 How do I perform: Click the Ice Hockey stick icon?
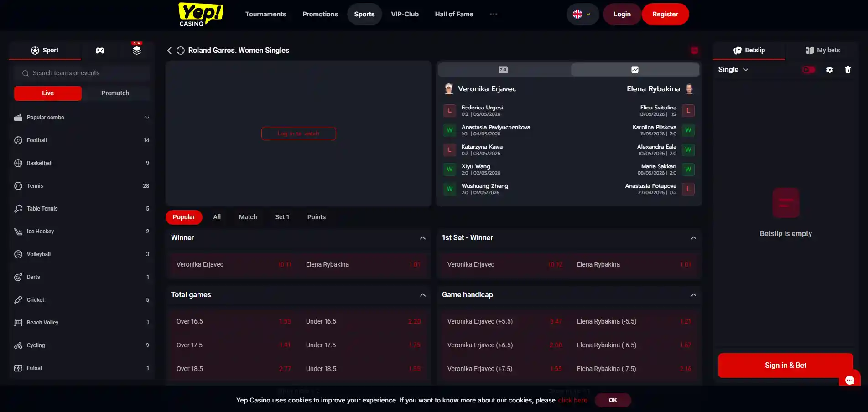[x=18, y=232]
